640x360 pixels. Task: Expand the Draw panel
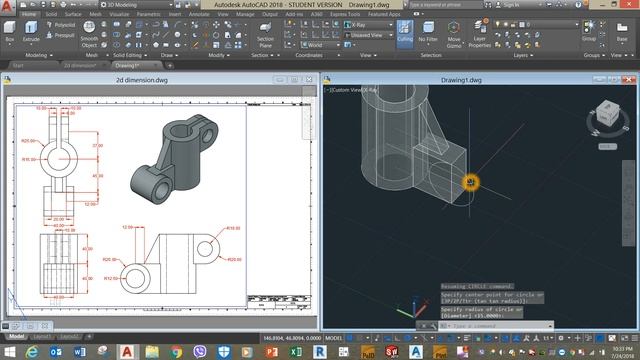169,55
